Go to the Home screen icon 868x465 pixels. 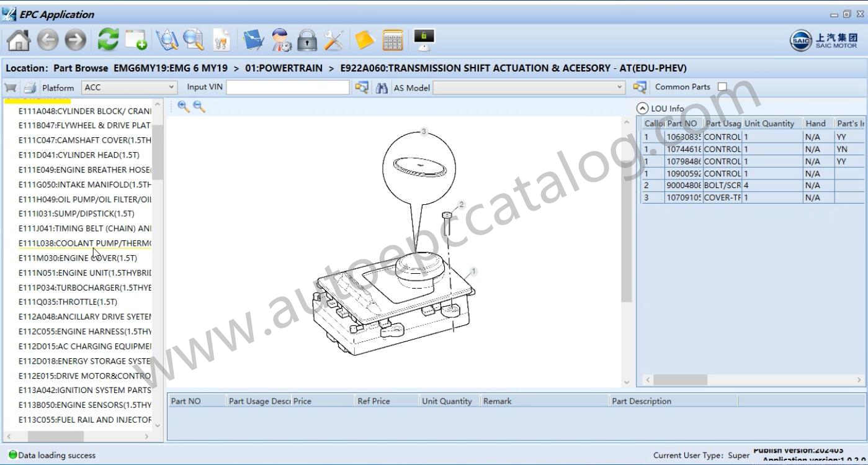[x=18, y=41]
